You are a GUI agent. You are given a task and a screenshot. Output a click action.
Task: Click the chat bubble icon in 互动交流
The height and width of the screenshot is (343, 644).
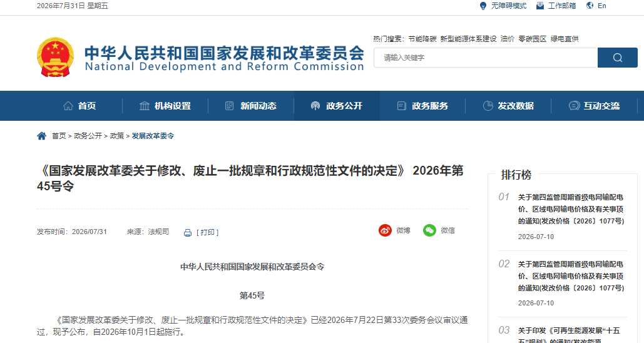click(x=574, y=106)
